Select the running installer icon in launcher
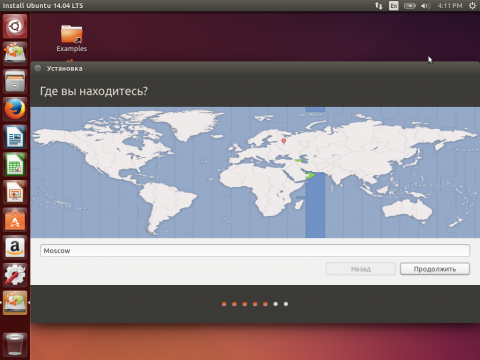Screen dimensions: 480x360 pyautogui.click(x=15, y=303)
